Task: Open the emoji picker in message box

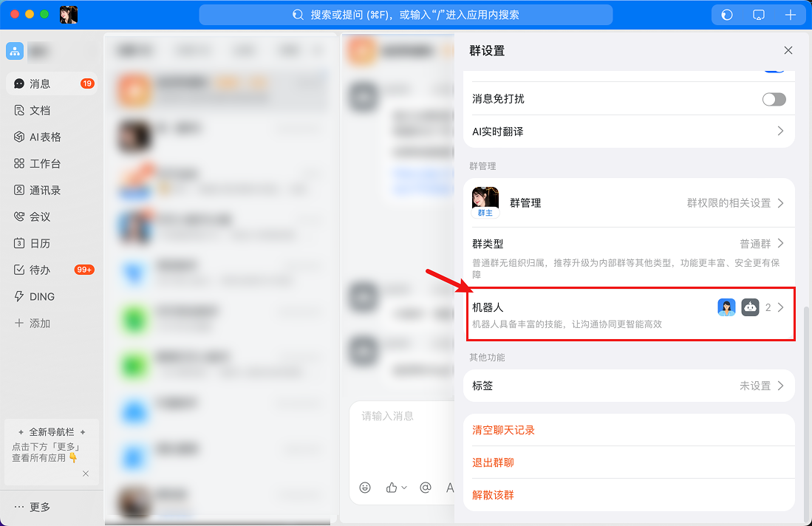Action: tap(364, 487)
